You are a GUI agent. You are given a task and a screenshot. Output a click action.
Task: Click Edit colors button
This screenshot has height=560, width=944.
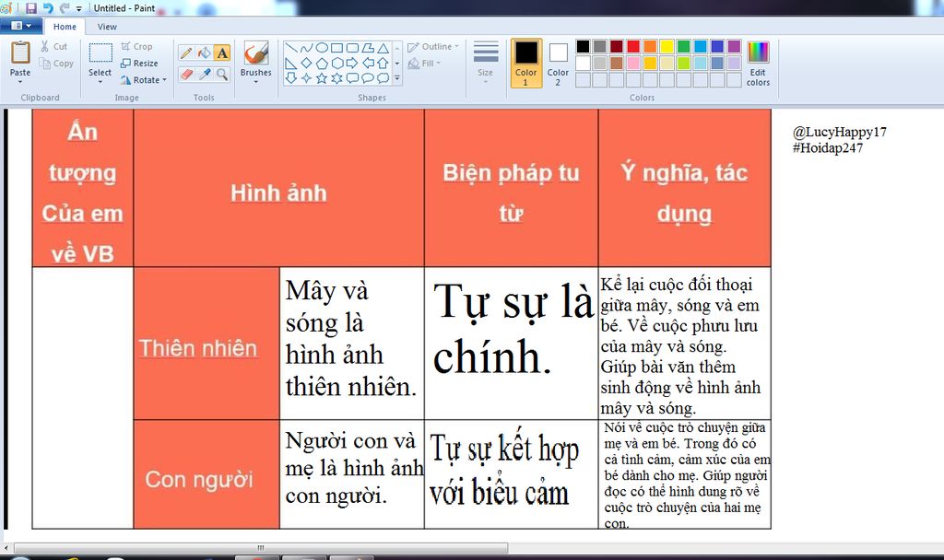coord(758,64)
